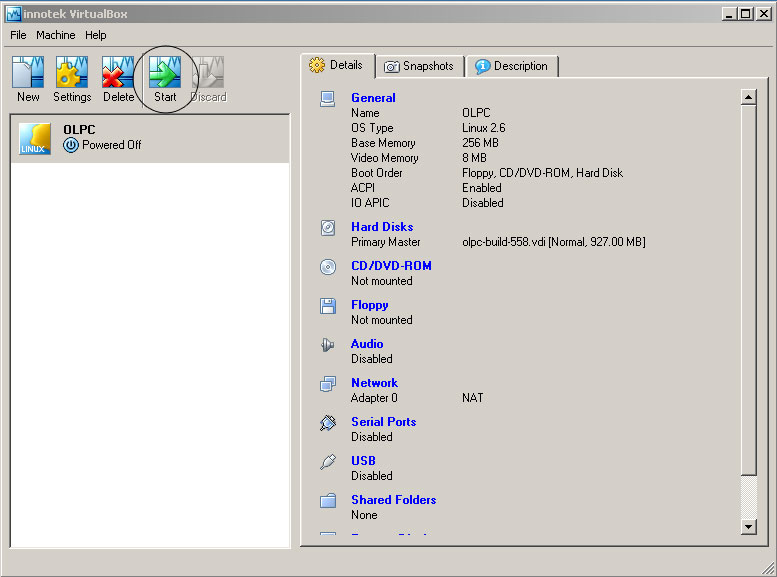The width and height of the screenshot is (777, 577).
Task: Maximize the VirtualBox window
Action: coord(745,14)
